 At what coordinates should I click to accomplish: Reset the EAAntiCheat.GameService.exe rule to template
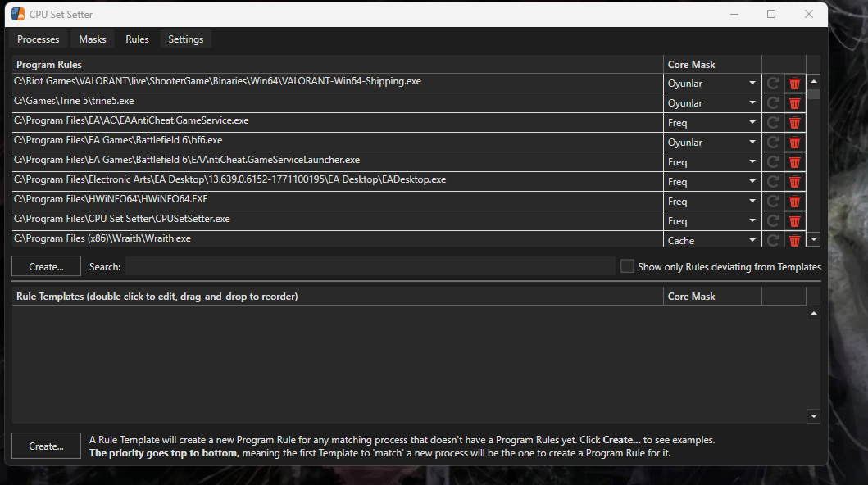coord(773,123)
